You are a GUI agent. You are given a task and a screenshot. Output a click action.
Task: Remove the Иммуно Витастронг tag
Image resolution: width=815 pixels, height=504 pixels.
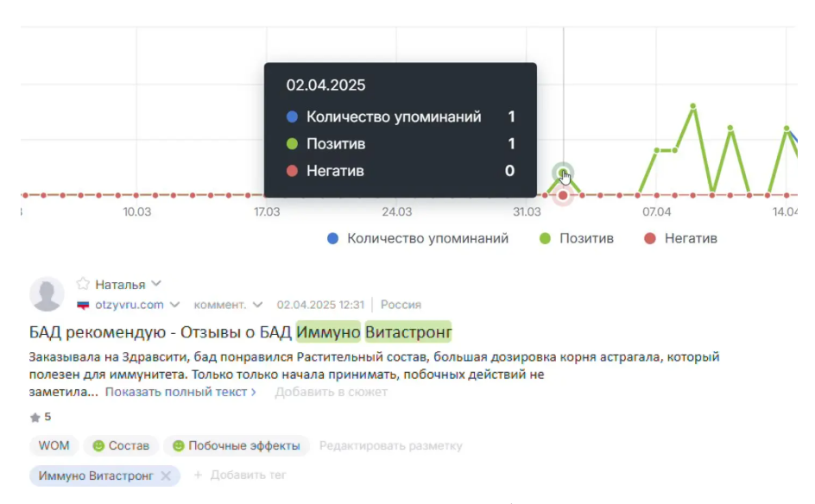click(166, 476)
